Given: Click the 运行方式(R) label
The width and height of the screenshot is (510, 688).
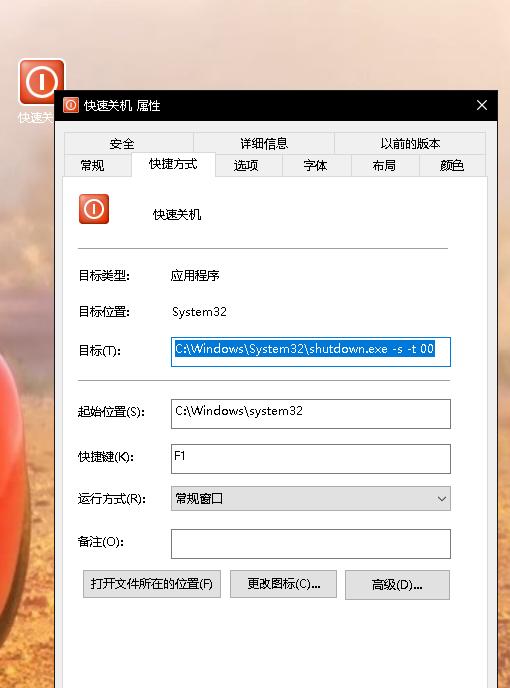Looking at the screenshot, I should 111,499.
